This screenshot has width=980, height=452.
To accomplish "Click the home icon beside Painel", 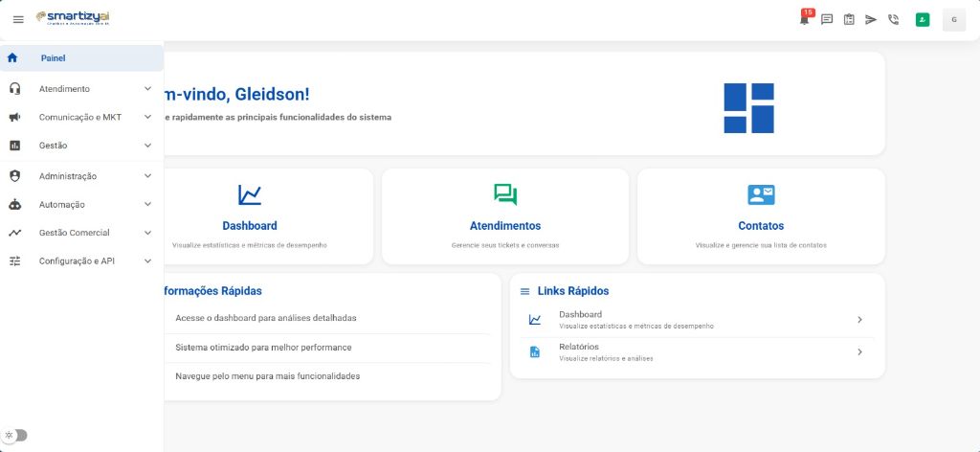I will pyautogui.click(x=11, y=58).
